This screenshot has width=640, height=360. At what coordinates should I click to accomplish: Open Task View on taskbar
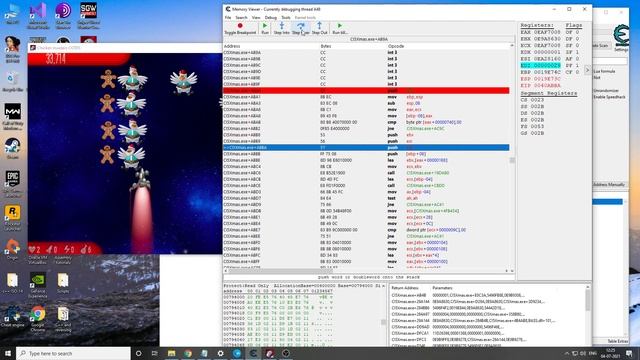pyautogui.click(x=154, y=353)
